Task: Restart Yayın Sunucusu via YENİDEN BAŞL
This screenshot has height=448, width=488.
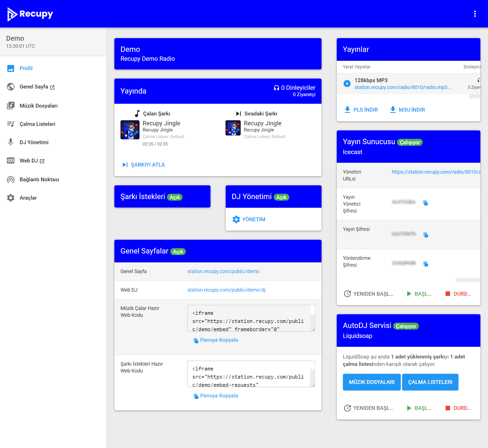Action: (369, 294)
